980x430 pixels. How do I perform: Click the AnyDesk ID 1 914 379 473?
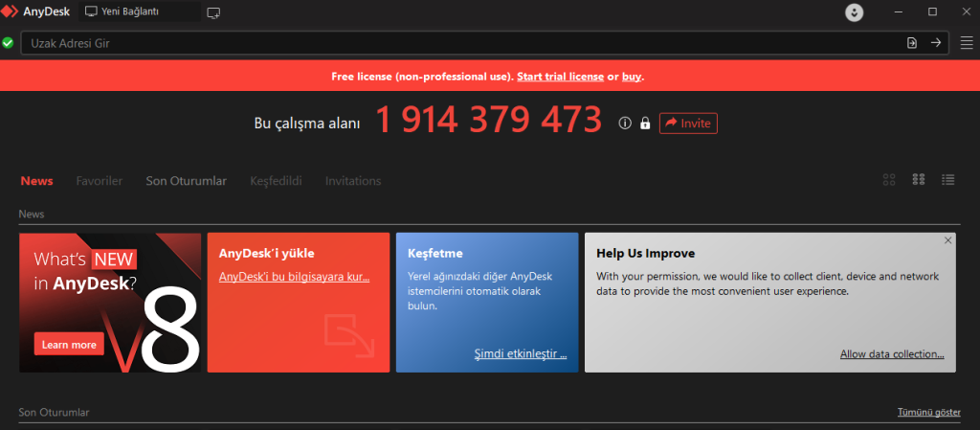[489, 120]
